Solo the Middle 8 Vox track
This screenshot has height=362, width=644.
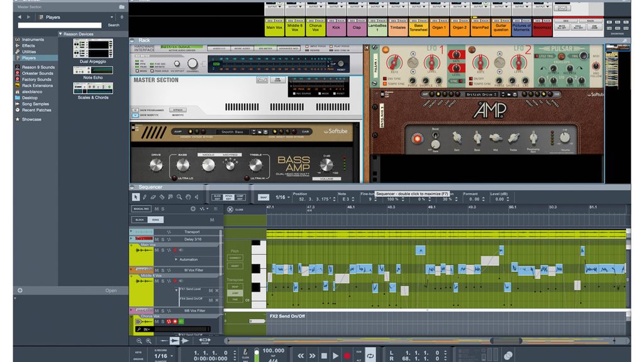[162, 281]
